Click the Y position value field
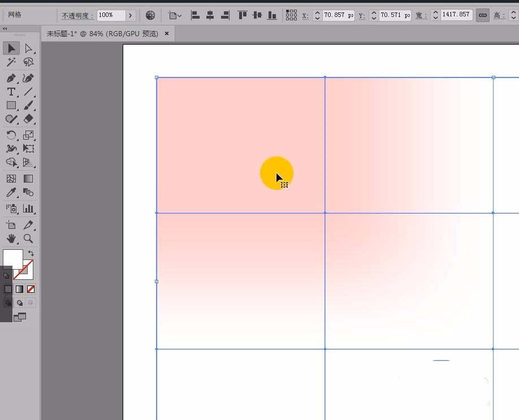This screenshot has height=420, width=519. pyautogui.click(x=395, y=15)
